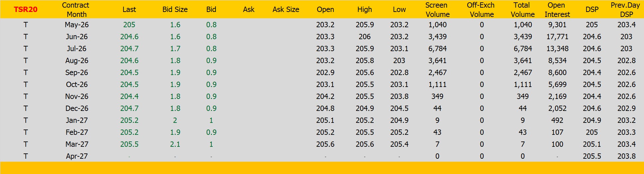Select the May-26 contract month row
The width and height of the screenshot is (644, 174).
click(77, 25)
